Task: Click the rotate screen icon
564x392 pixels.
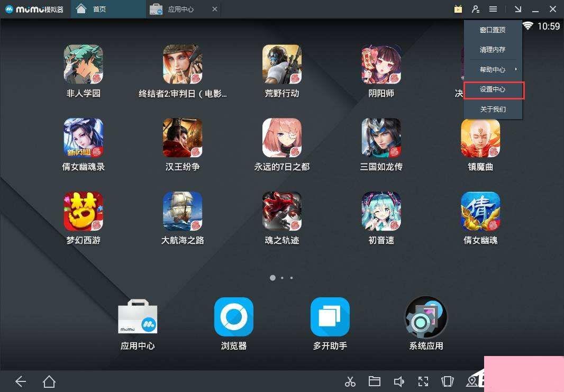Action: (x=448, y=381)
